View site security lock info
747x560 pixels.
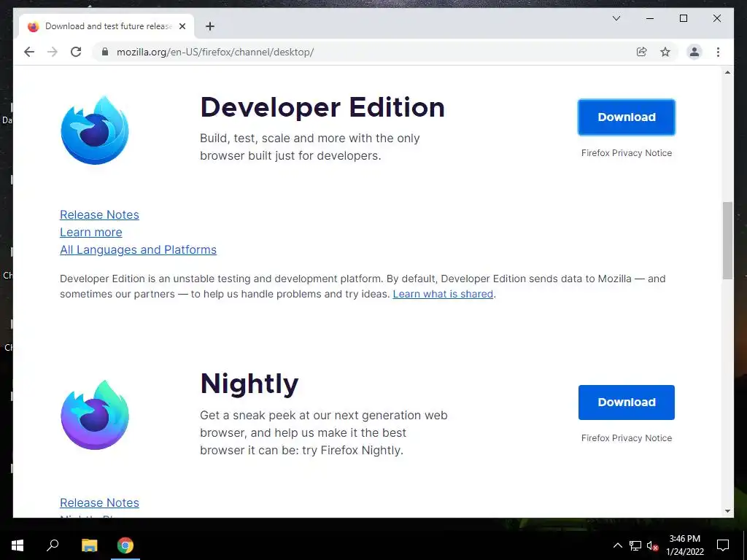click(105, 52)
